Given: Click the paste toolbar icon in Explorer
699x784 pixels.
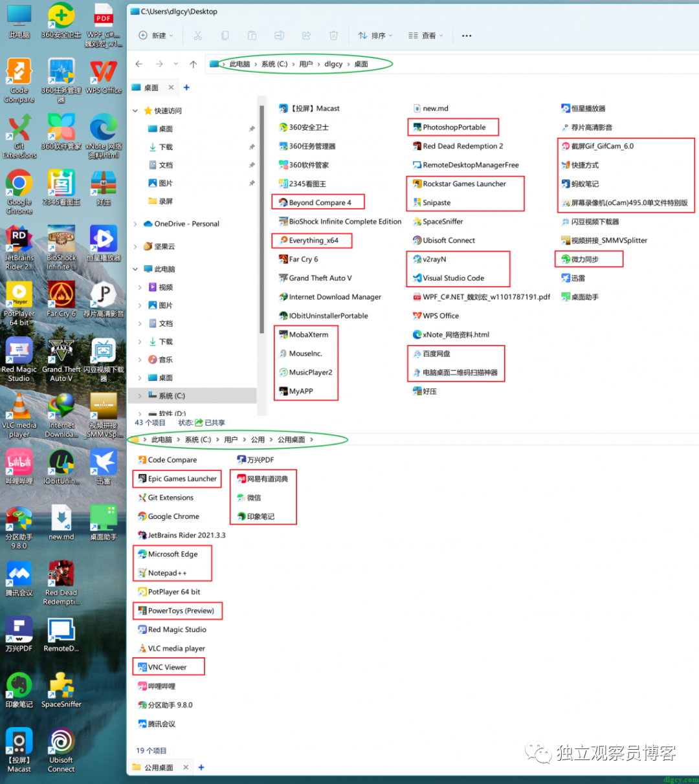Looking at the screenshot, I should 252,36.
